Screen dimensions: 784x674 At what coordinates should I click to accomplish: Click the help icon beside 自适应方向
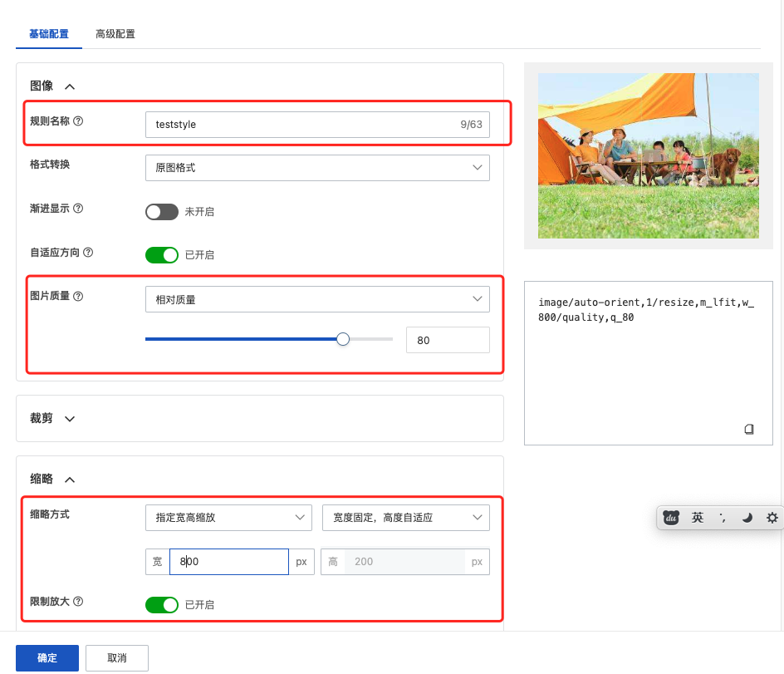(88, 252)
